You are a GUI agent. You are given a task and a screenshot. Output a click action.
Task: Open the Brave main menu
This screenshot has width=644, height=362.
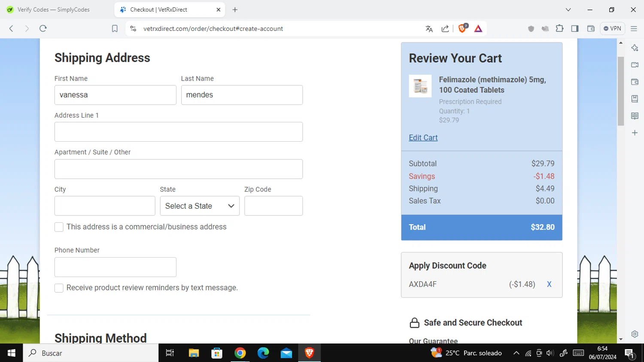[x=634, y=29]
